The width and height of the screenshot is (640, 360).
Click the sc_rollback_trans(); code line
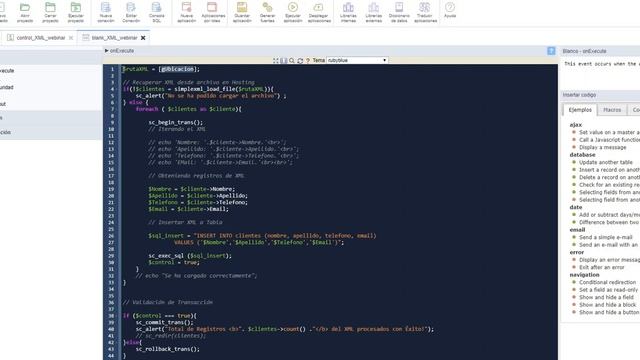pos(168,349)
